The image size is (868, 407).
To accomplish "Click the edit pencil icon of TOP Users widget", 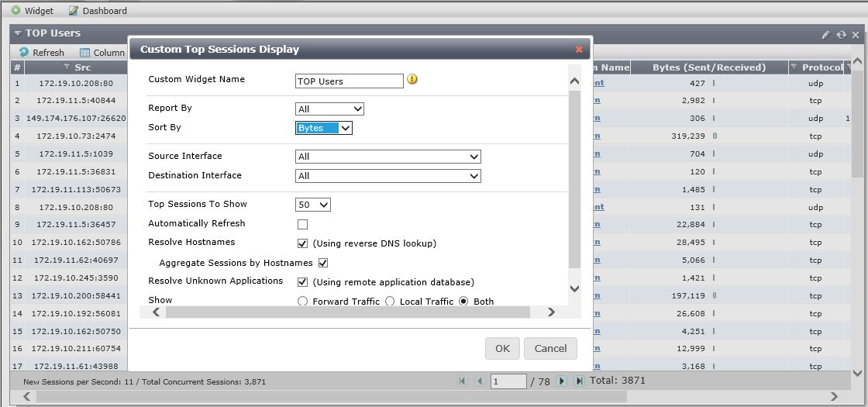I will [x=825, y=34].
